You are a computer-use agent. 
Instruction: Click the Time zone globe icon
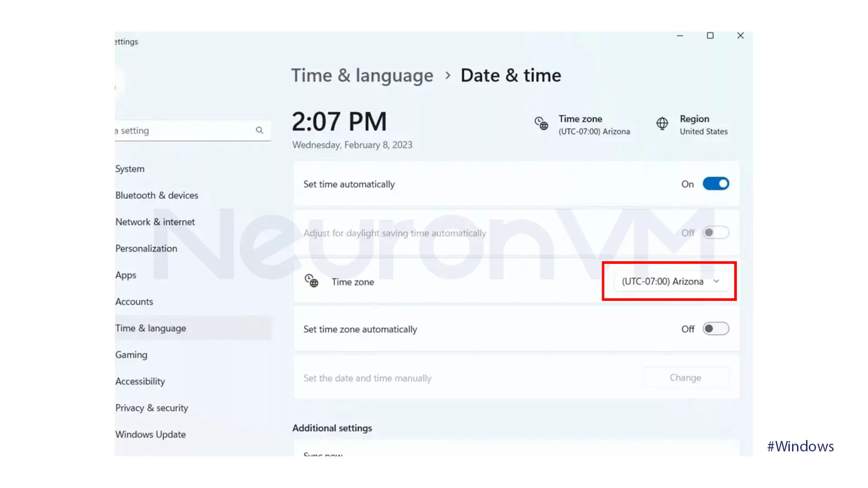pos(311,281)
